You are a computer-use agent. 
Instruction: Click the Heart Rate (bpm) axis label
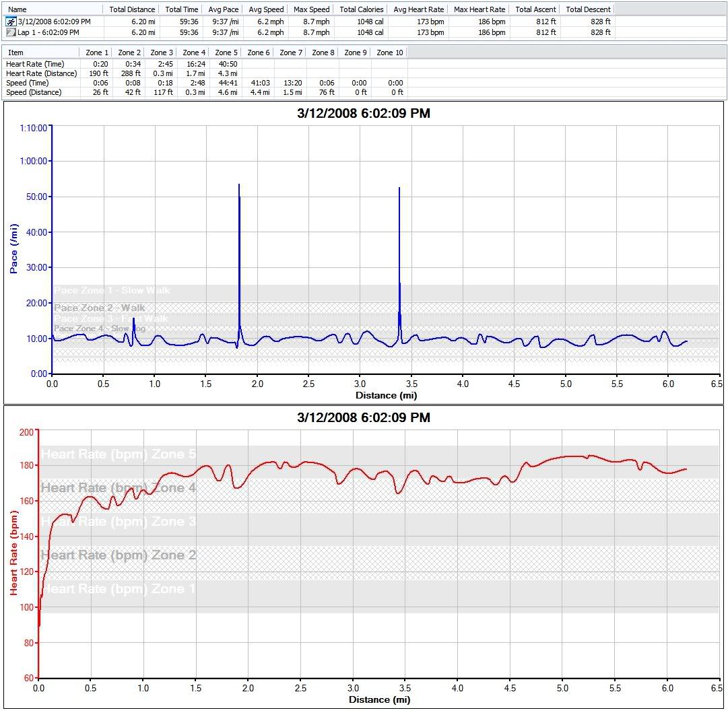(x=13, y=553)
